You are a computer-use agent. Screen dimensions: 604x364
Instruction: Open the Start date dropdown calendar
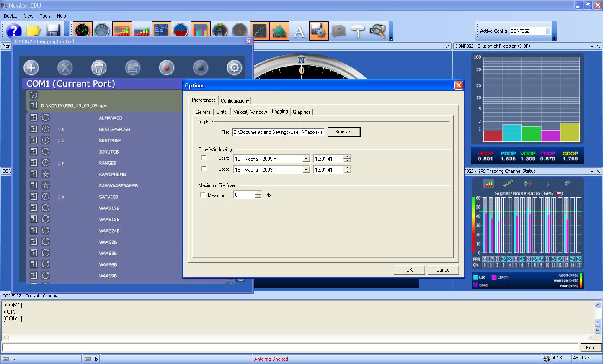[306, 159]
